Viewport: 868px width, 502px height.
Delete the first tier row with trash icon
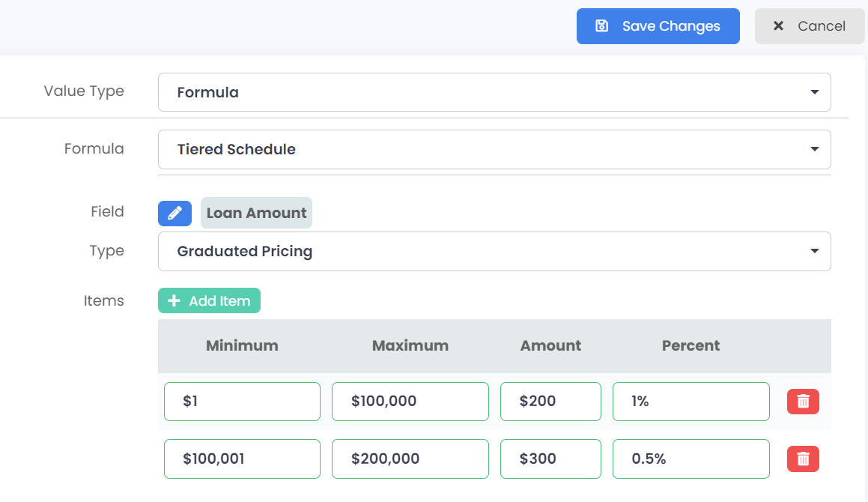pyautogui.click(x=803, y=402)
